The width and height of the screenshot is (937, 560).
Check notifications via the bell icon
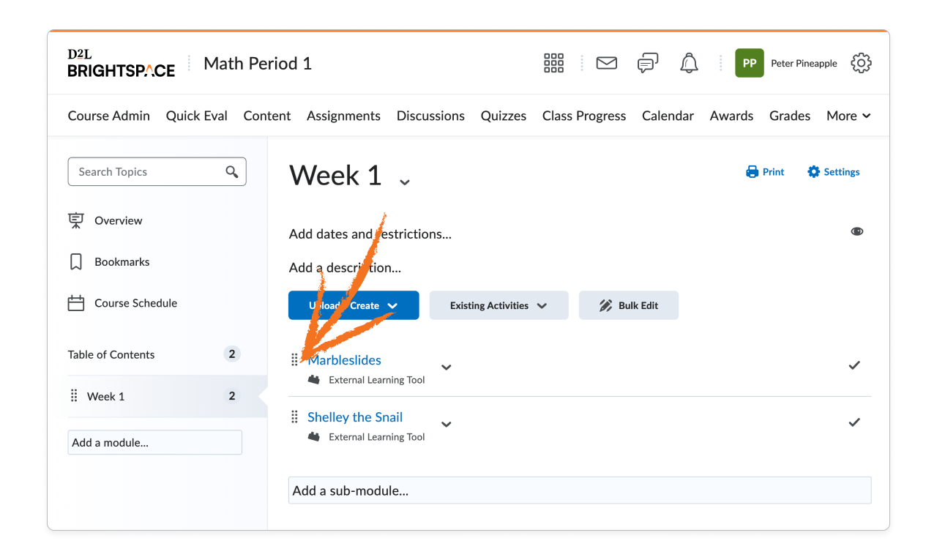click(x=689, y=63)
